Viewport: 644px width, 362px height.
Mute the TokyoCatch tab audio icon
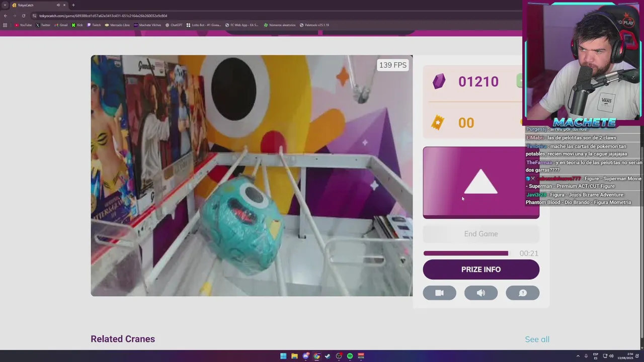coord(58,5)
